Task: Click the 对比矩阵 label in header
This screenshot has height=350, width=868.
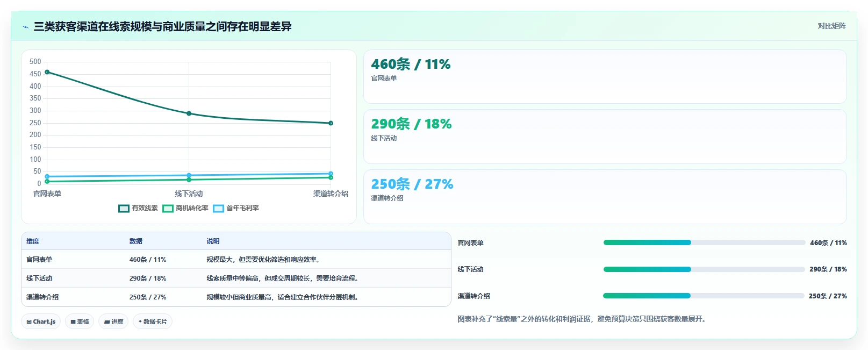Action: click(x=831, y=26)
